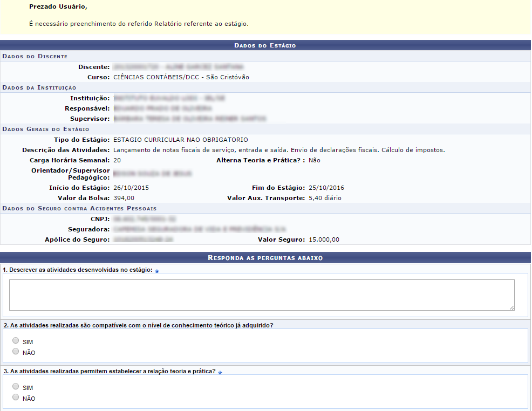This screenshot has width=532, height=411.
Task: Click 'Dados do Estágio' section header
Action: tap(265, 45)
